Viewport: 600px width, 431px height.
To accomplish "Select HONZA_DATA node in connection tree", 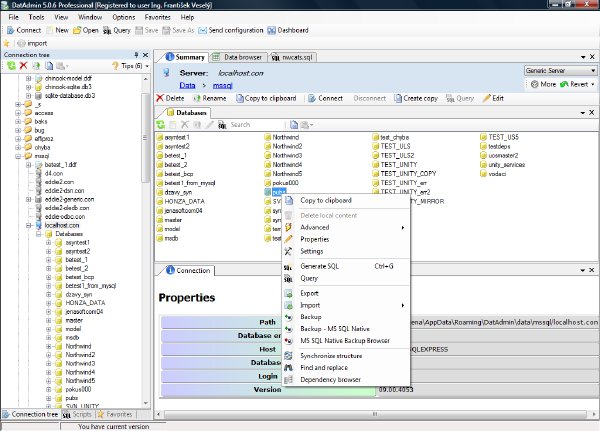I will (85, 303).
